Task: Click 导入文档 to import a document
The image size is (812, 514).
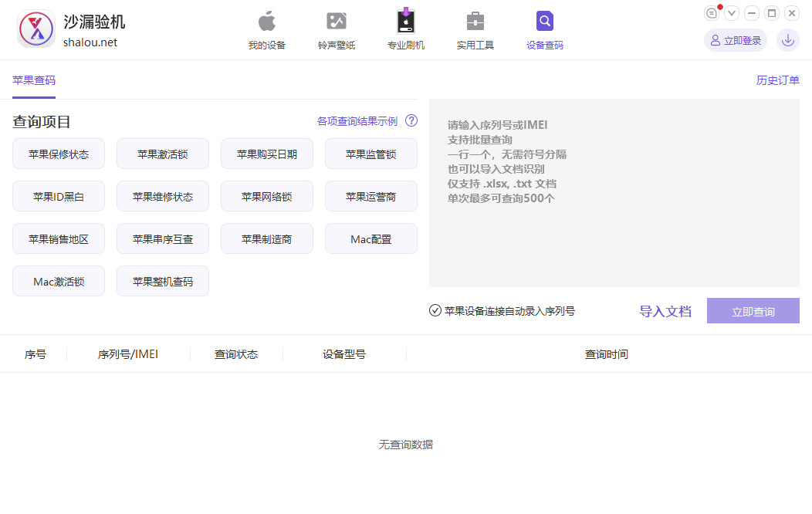Action: point(665,311)
